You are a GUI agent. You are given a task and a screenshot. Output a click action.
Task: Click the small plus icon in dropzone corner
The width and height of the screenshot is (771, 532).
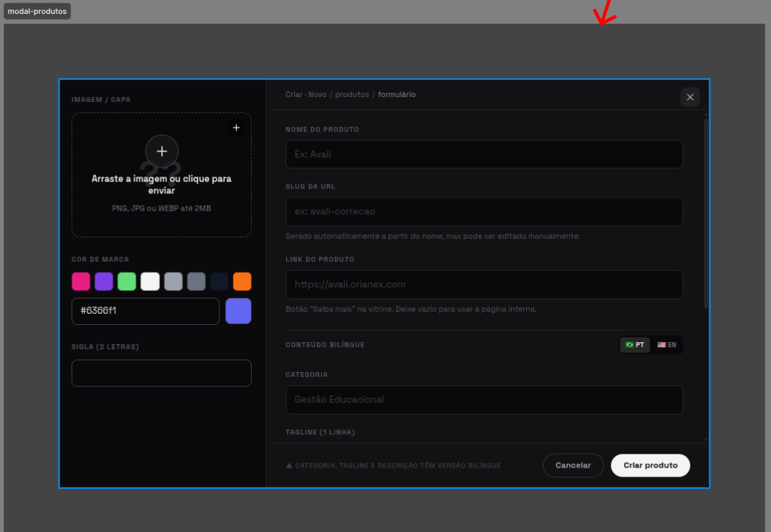236,127
